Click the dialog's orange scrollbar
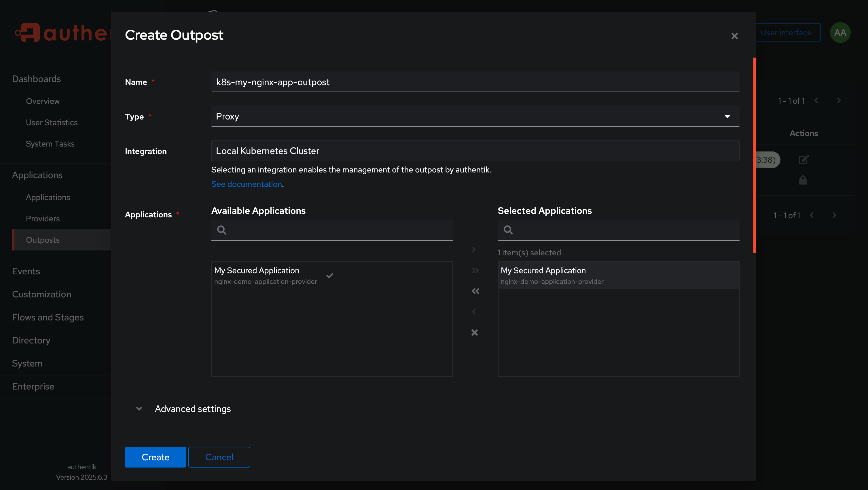The width and height of the screenshot is (868, 490). (x=755, y=155)
